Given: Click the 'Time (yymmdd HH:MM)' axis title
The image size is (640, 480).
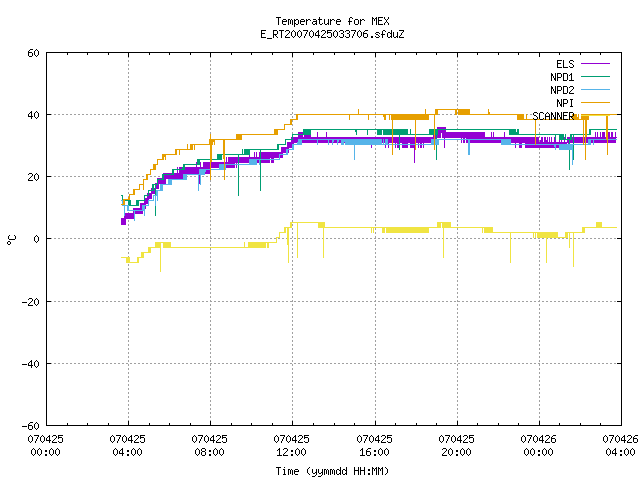Looking at the screenshot, I should (332, 471).
